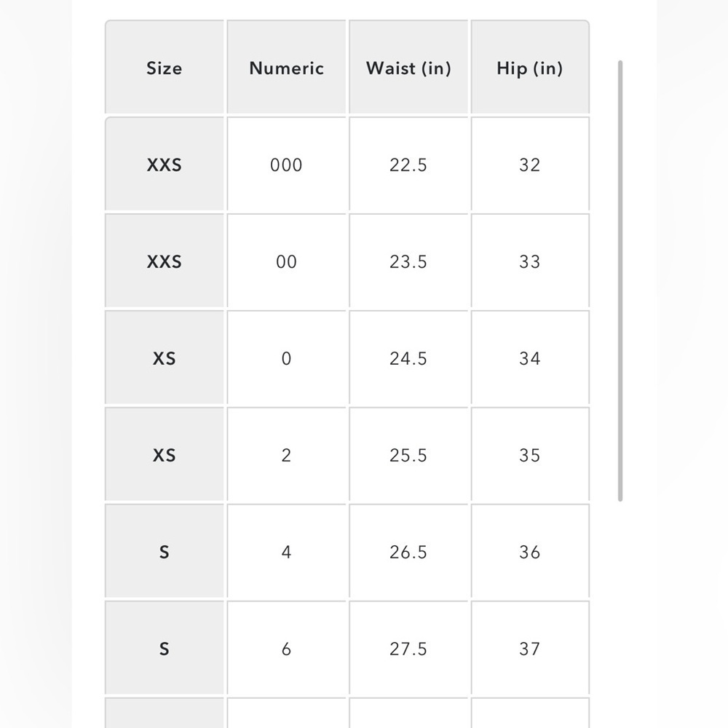This screenshot has width=728, height=728.
Task: Click the waist value 23.5
Action: click(x=408, y=261)
